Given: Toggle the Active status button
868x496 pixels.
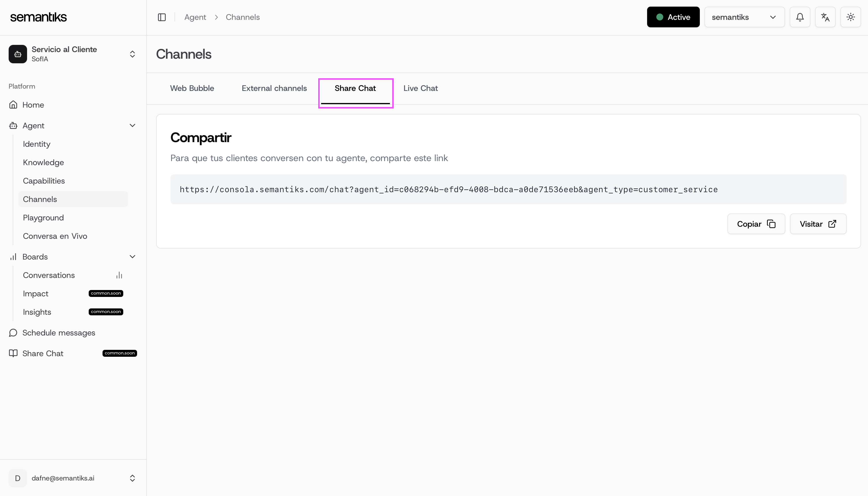Looking at the screenshot, I should click(673, 17).
